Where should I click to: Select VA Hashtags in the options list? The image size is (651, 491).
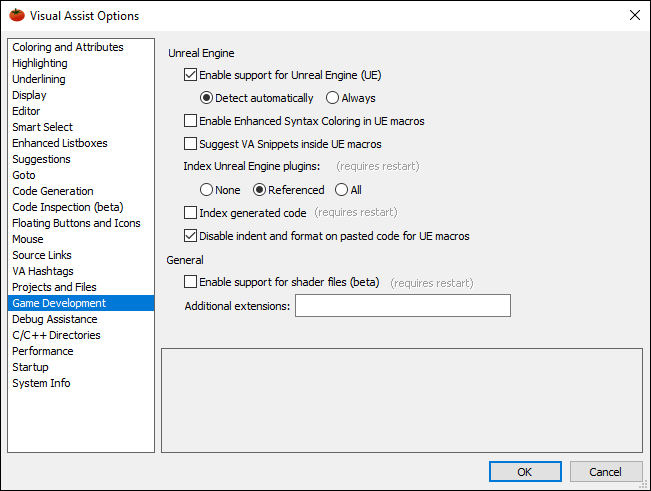pyautogui.click(x=43, y=271)
